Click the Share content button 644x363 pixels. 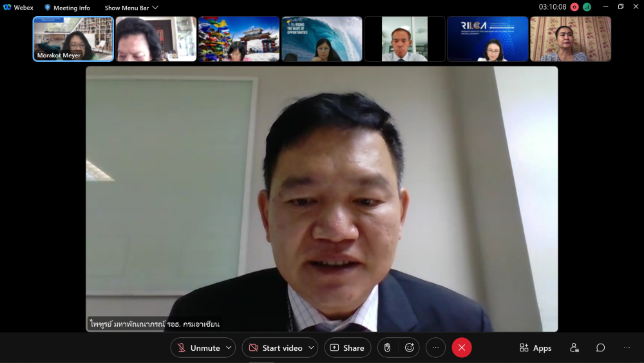tap(347, 348)
